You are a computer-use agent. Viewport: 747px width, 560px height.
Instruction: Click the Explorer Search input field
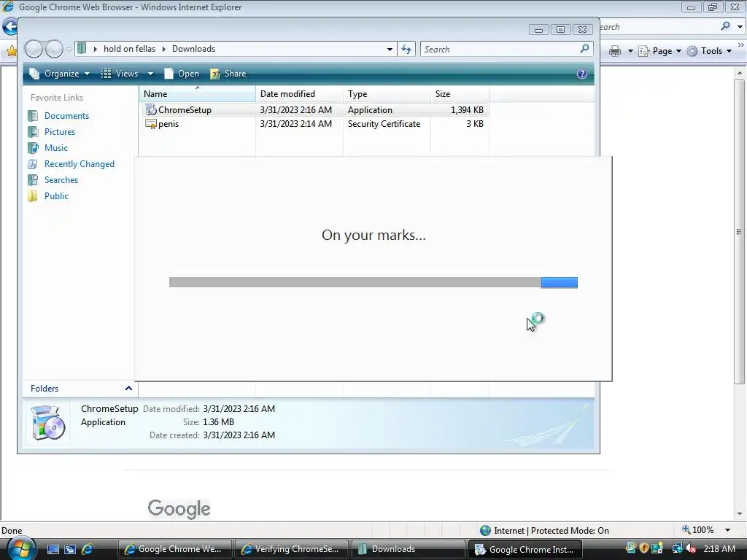point(500,49)
